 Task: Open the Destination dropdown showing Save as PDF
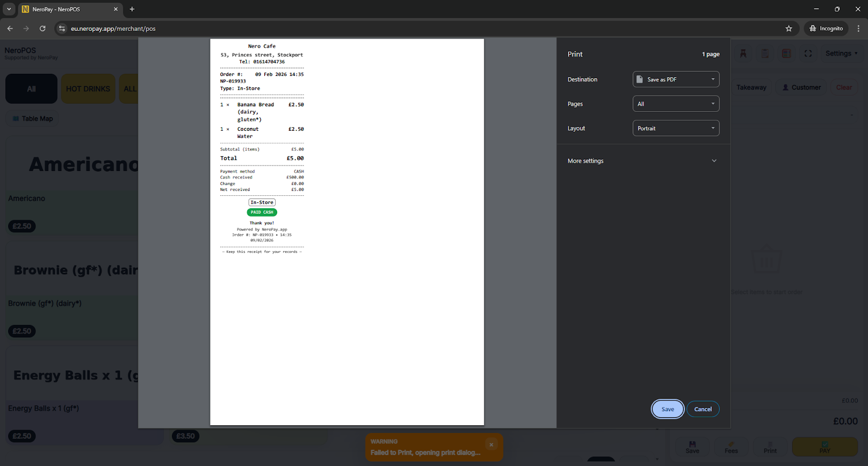(675, 79)
